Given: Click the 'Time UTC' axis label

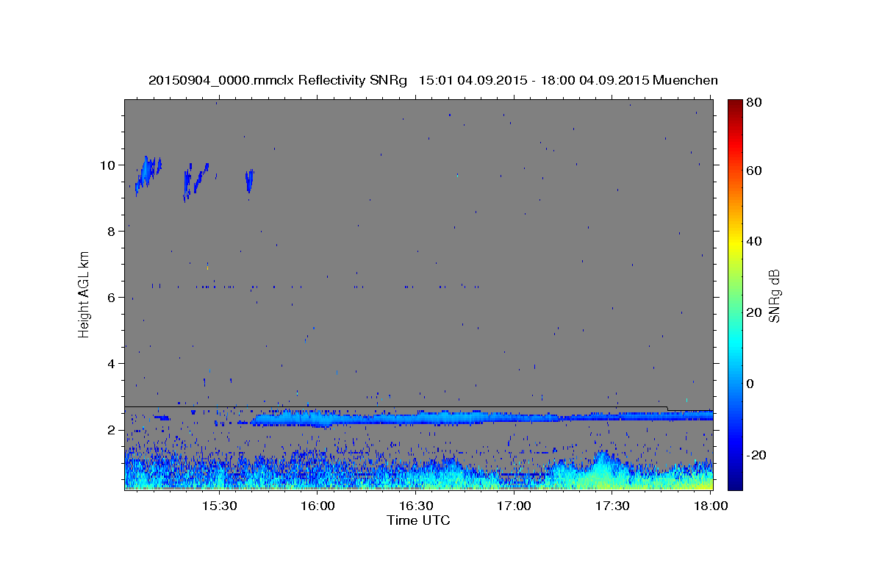Looking at the screenshot, I should pyautogui.click(x=418, y=520).
